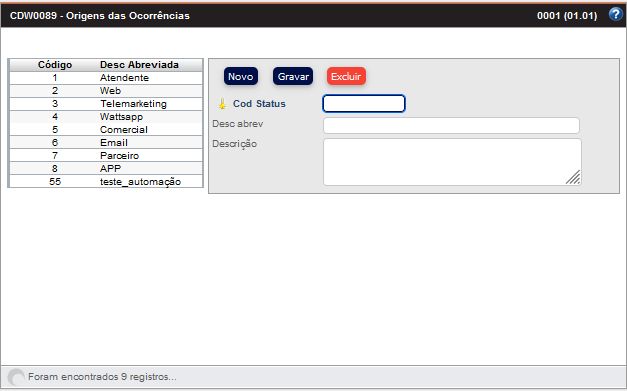The height and width of the screenshot is (391, 627).
Task: Click the 'Foram encontrados 9 registros' status message
Action: pyautogui.click(x=102, y=377)
